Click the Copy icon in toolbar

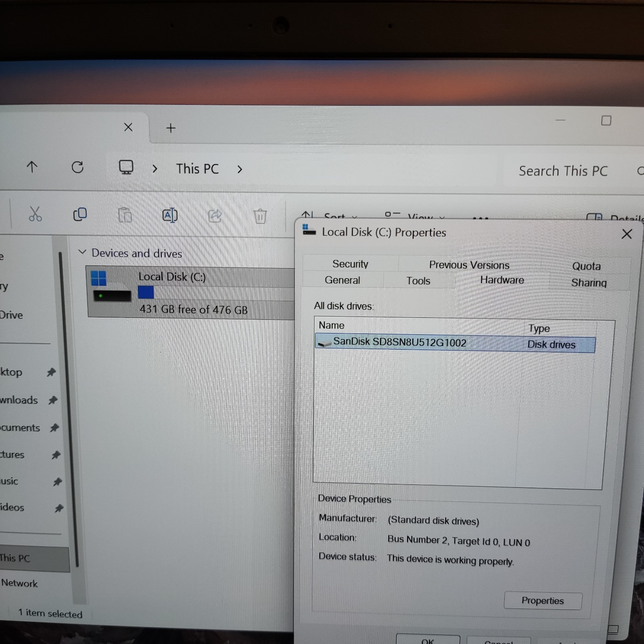pos(80,214)
